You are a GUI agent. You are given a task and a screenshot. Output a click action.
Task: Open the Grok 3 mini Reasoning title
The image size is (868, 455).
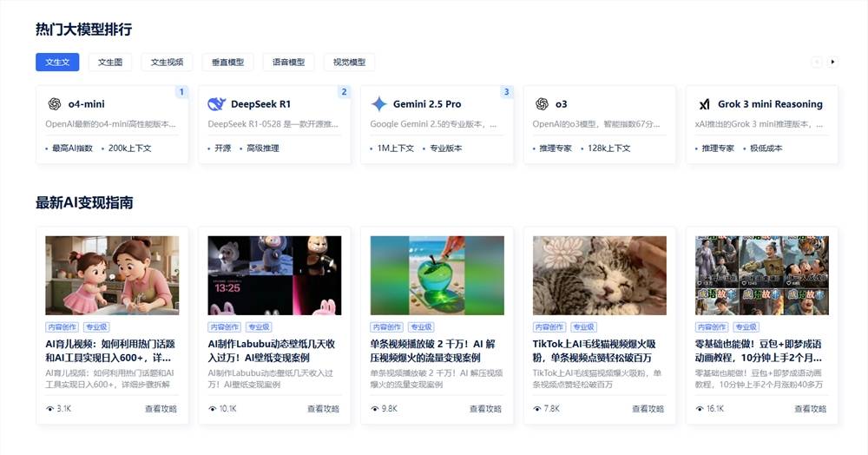click(x=770, y=104)
